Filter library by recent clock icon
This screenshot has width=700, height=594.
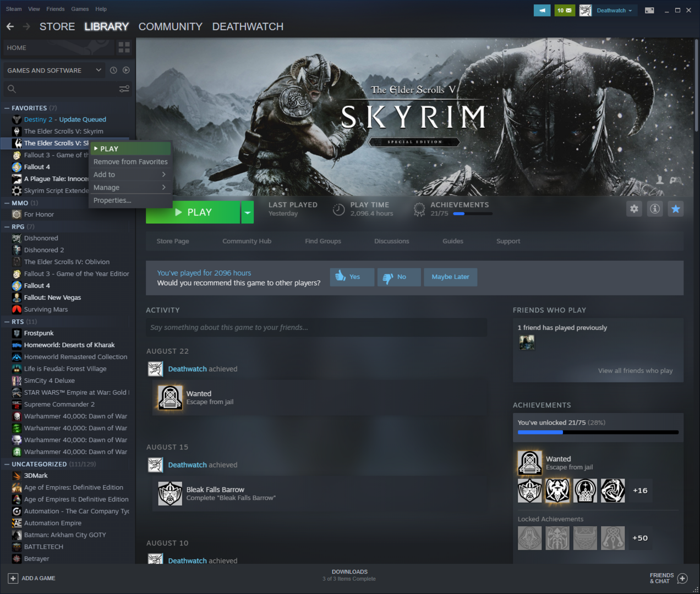point(113,70)
